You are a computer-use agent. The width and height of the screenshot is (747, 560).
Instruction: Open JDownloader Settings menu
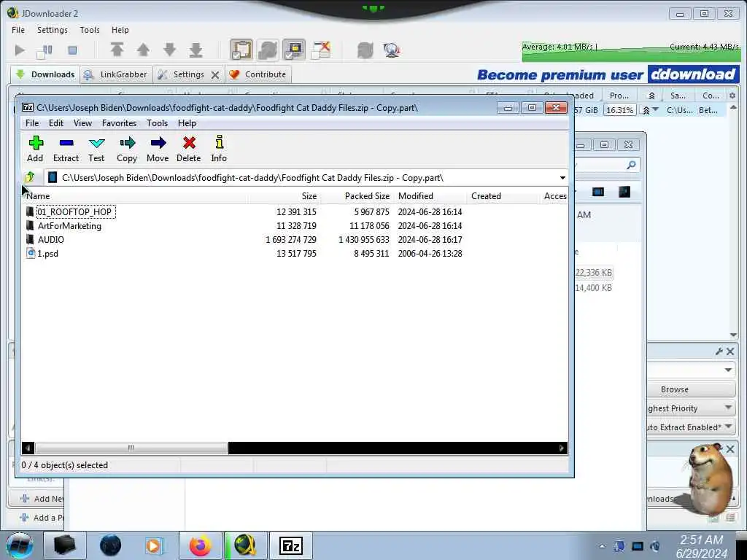tap(53, 29)
